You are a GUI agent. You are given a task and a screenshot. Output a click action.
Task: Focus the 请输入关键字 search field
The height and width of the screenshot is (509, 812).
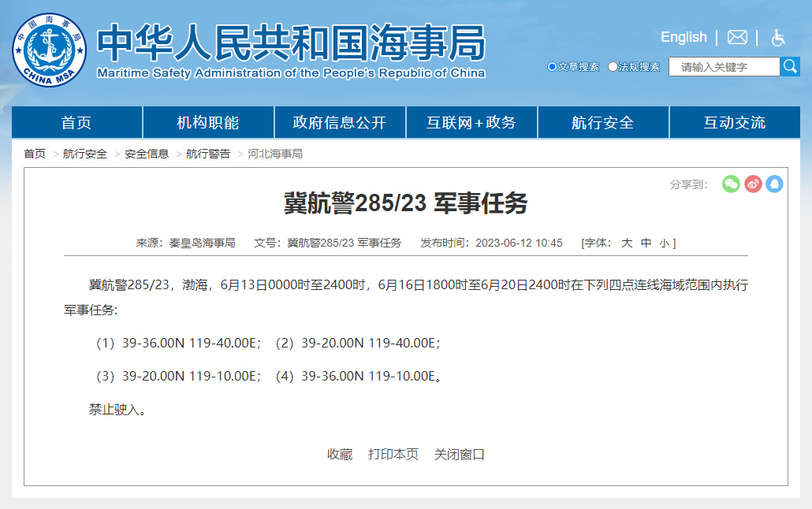[x=724, y=67]
